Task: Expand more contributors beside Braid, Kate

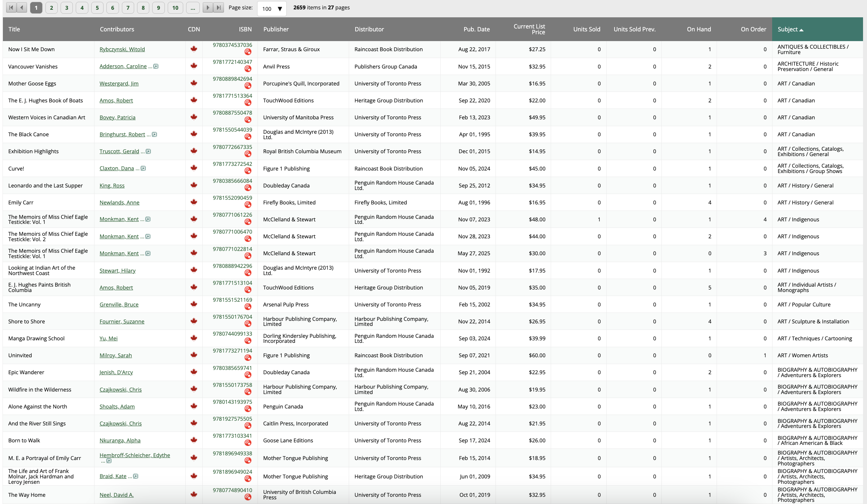Action: tap(136, 476)
